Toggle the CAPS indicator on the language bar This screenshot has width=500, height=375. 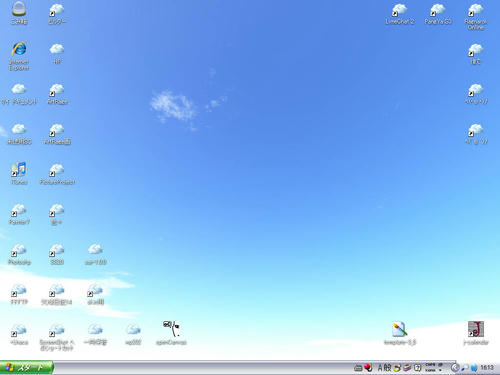[430, 365]
